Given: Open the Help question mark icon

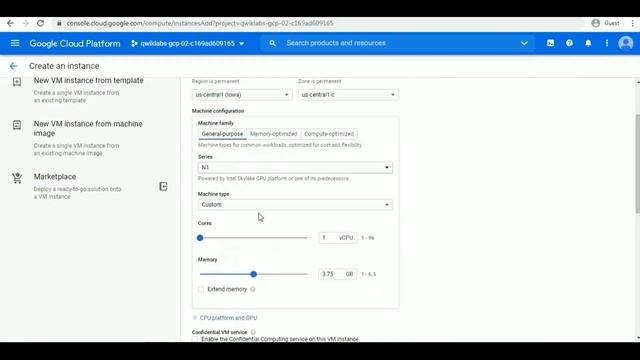Looking at the screenshot, I should 569,43.
